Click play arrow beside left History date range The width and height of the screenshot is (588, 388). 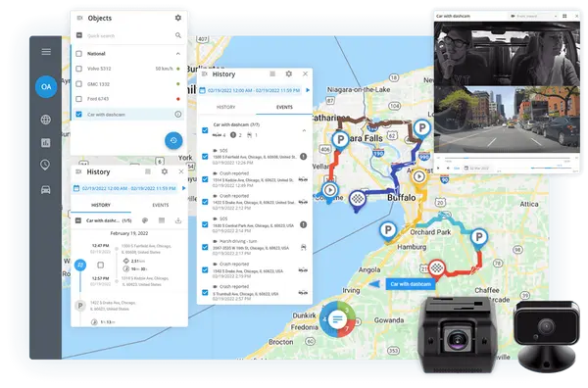point(184,188)
